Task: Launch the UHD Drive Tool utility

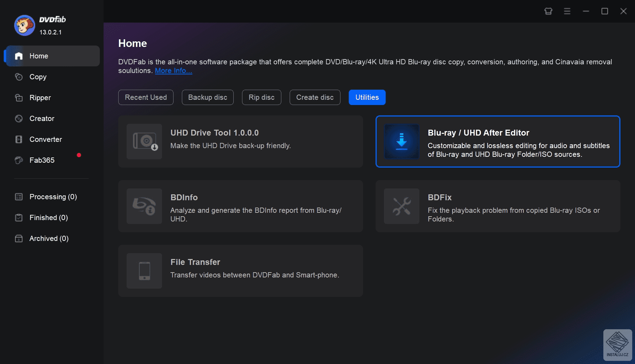Action: coord(240,141)
